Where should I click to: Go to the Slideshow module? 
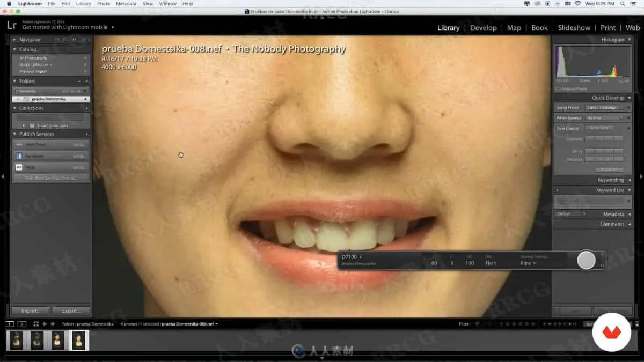pyautogui.click(x=574, y=28)
